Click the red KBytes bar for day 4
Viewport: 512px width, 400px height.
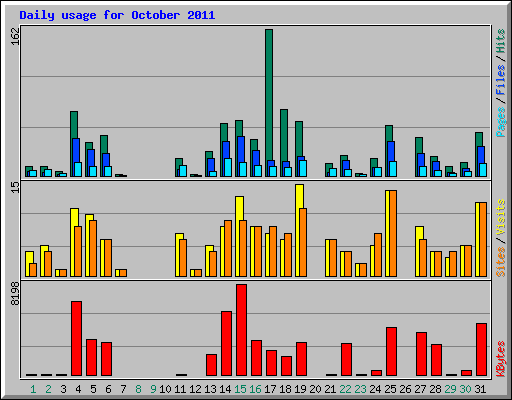(x=77, y=339)
